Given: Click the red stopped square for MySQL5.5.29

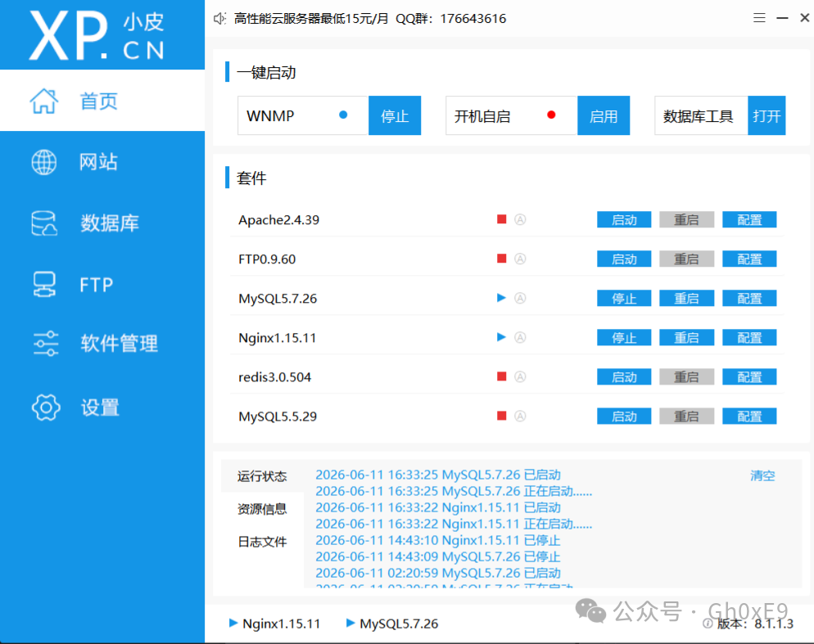Looking at the screenshot, I should (501, 416).
